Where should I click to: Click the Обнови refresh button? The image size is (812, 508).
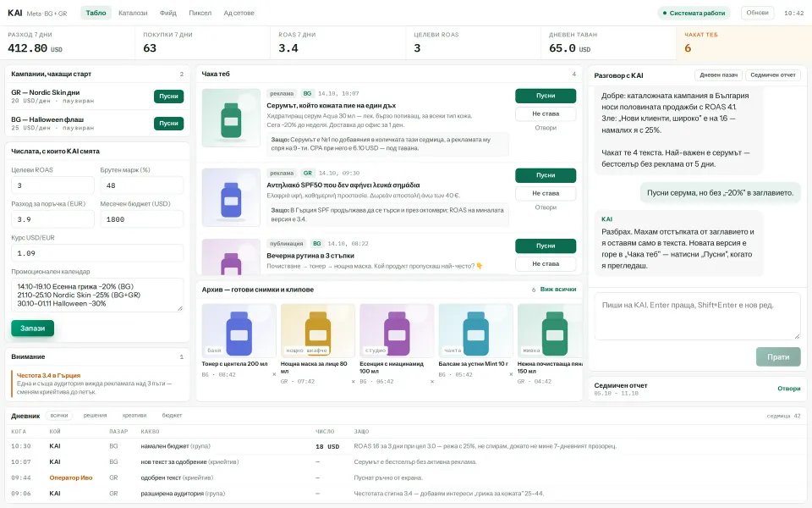757,13
